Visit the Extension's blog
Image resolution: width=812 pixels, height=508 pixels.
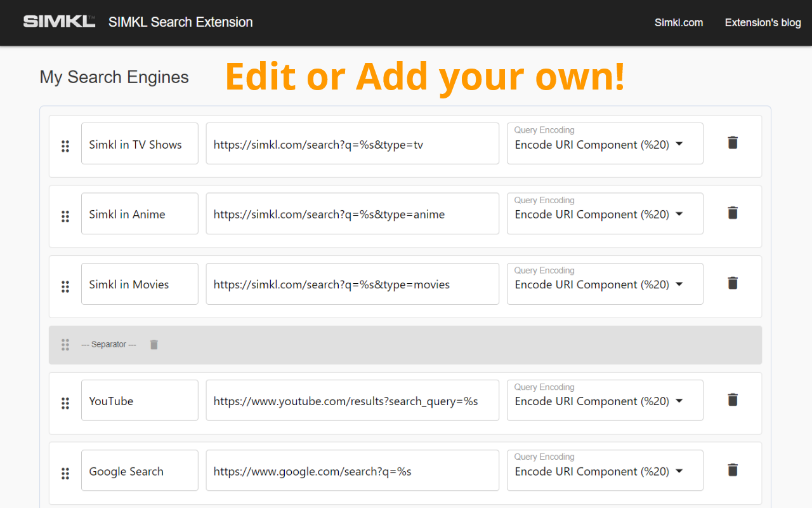763,22
